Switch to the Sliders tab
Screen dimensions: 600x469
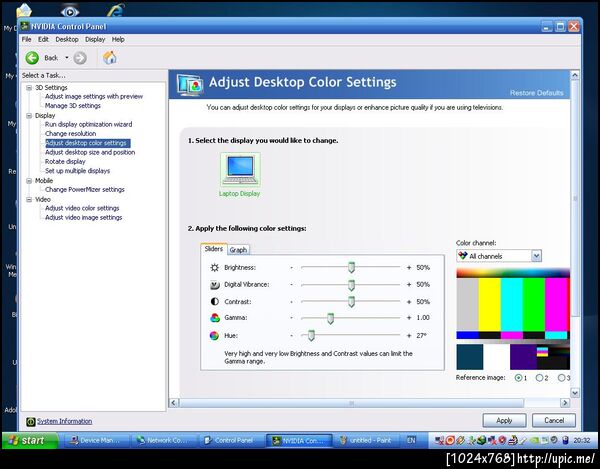click(x=214, y=249)
